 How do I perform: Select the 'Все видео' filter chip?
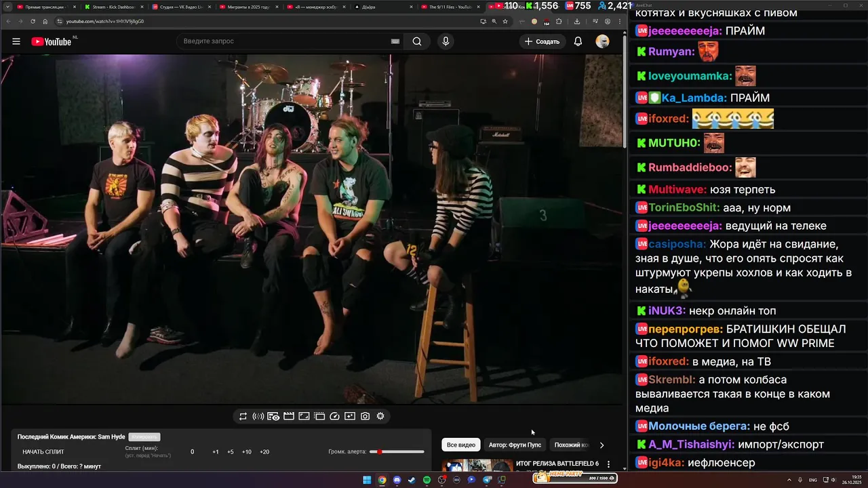pyautogui.click(x=461, y=445)
